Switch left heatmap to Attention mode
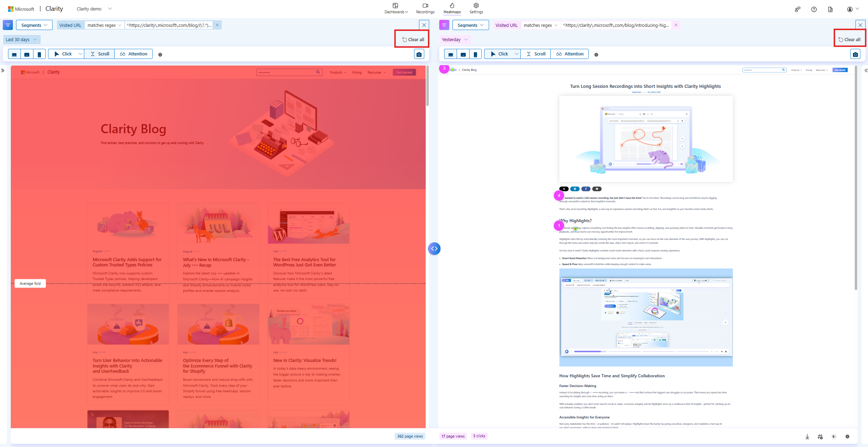The width and height of the screenshot is (868, 447). tap(133, 54)
